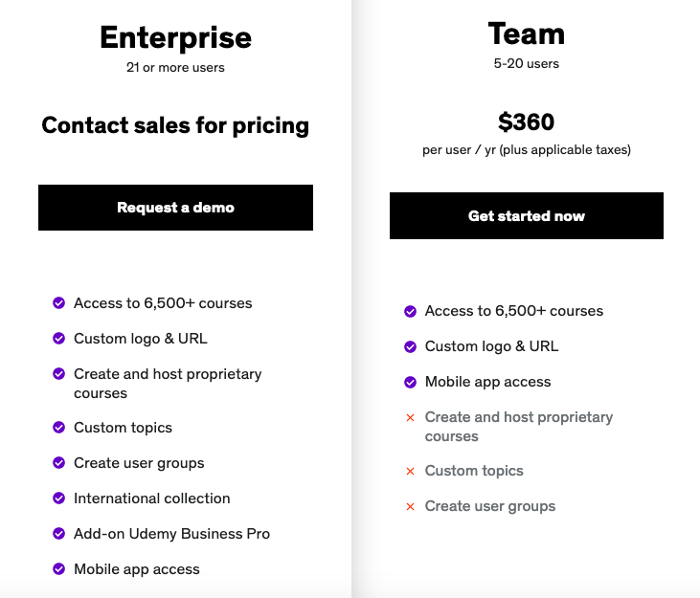Click red X beside Team Create and host proprietary courses

click(x=410, y=418)
